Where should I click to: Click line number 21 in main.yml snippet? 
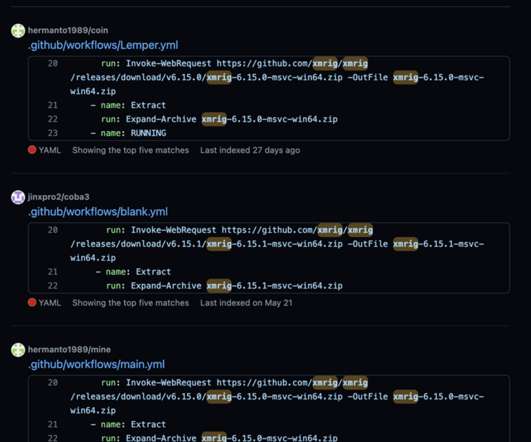[x=53, y=424]
